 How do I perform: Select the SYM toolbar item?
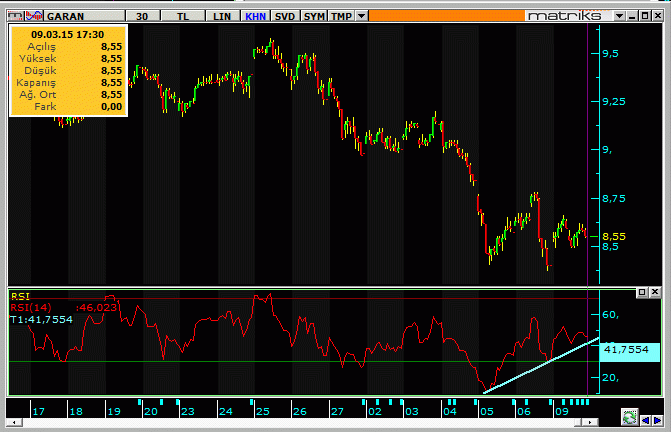click(314, 16)
